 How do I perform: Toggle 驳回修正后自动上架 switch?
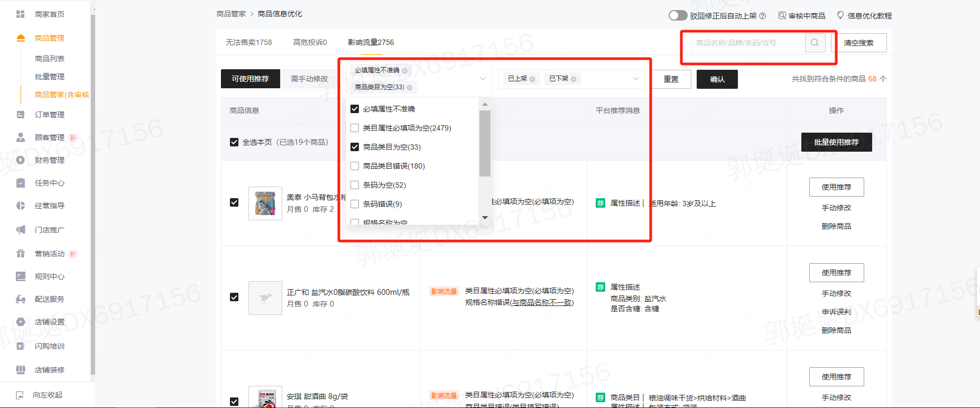pyautogui.click(x=678, y=15)
